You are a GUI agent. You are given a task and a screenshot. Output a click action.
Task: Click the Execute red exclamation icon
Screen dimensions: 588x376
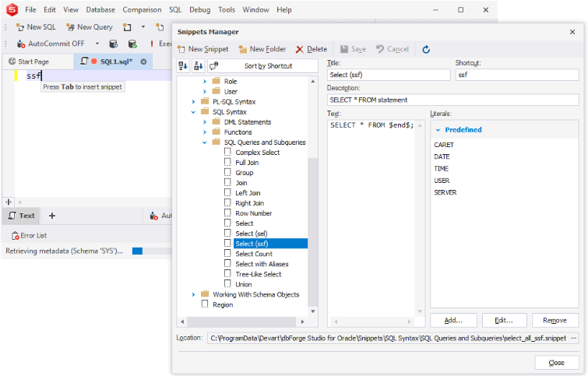coord(152,44)
